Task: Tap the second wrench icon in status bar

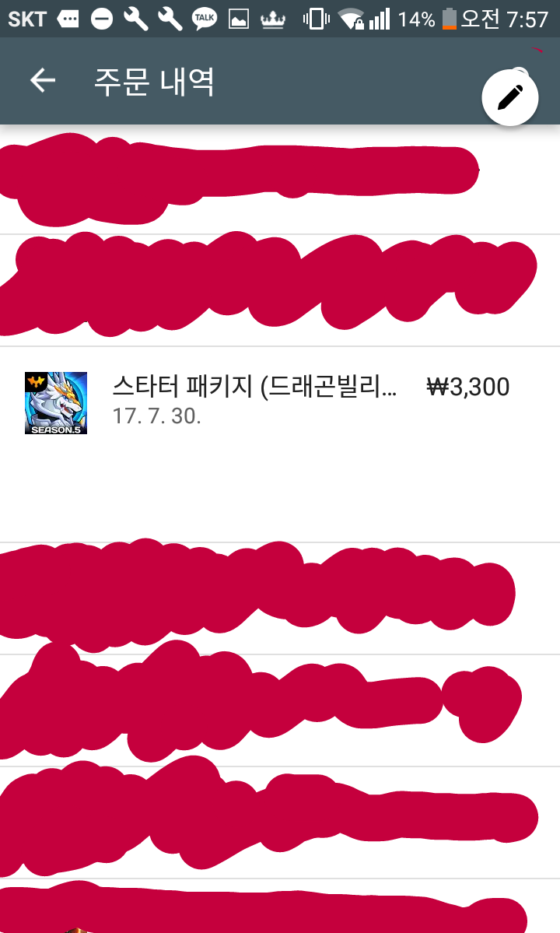Action: coord(170,19)
